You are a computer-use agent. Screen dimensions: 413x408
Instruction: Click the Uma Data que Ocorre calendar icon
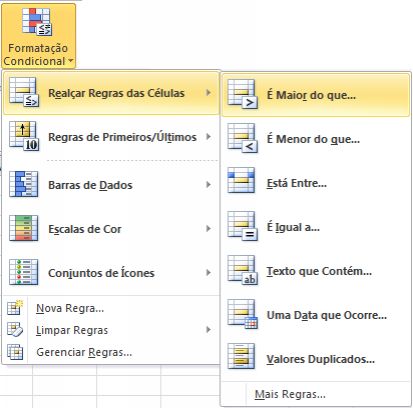pyautogui.click(x=242, y=314)
